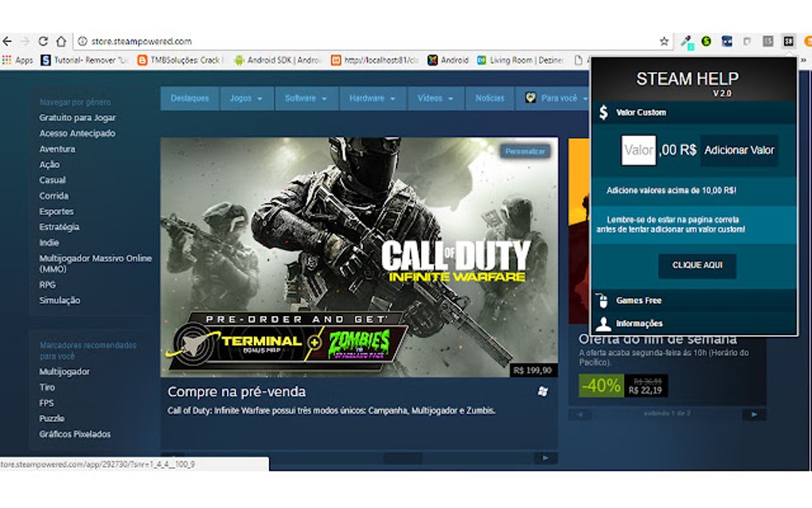The height and width of the screenshot is (508, 812).
Task: Open the Android SDK bookmark
Action: click(x=278, y=60)
